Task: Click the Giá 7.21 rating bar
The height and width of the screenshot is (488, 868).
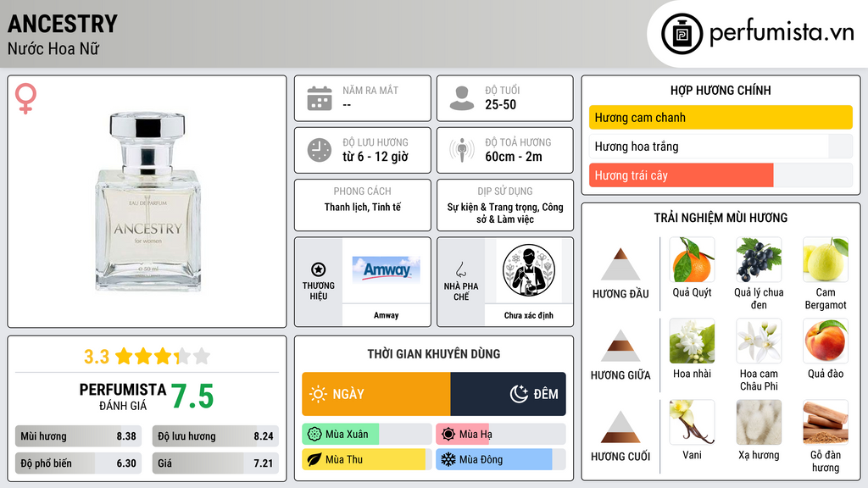Action: [215, 463]
